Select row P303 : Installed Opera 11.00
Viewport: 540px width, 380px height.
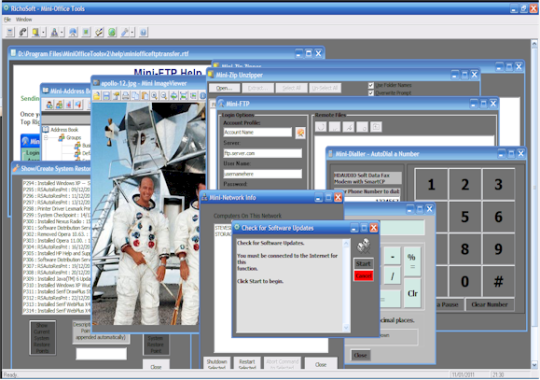click(56, 240)
